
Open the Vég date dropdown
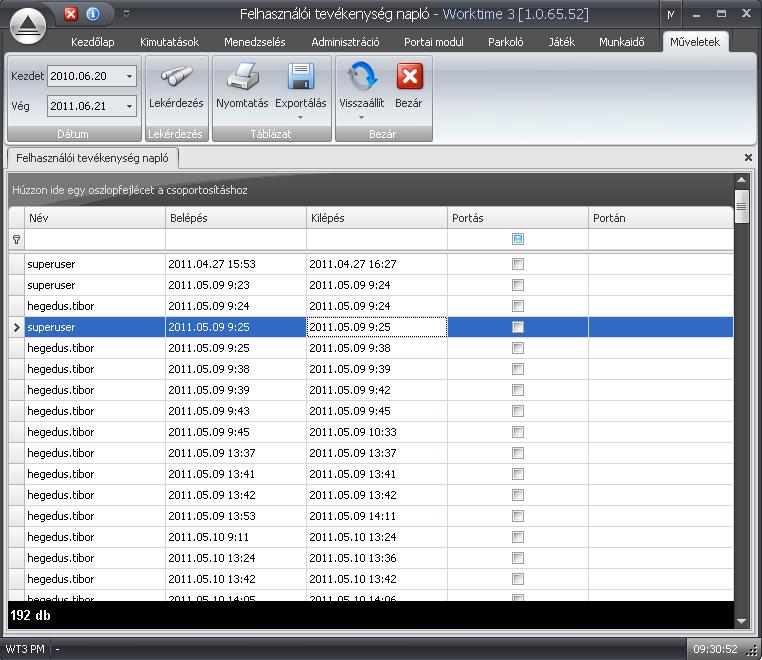pos(129,106)
